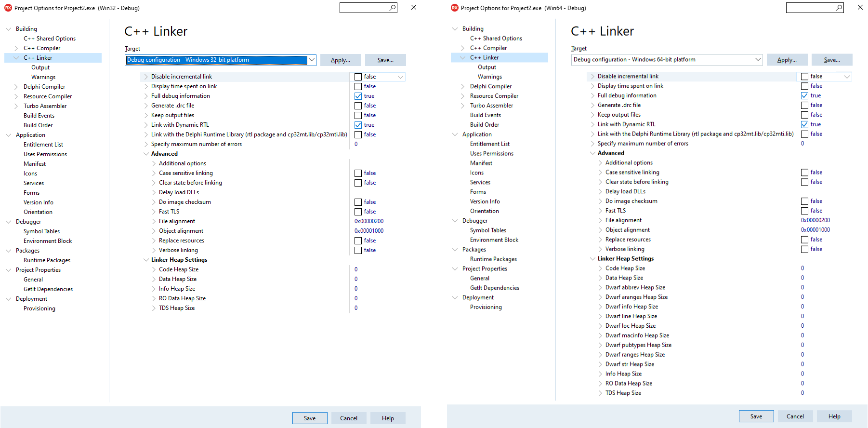Collapse Advanced section in Win32 window

146,154
